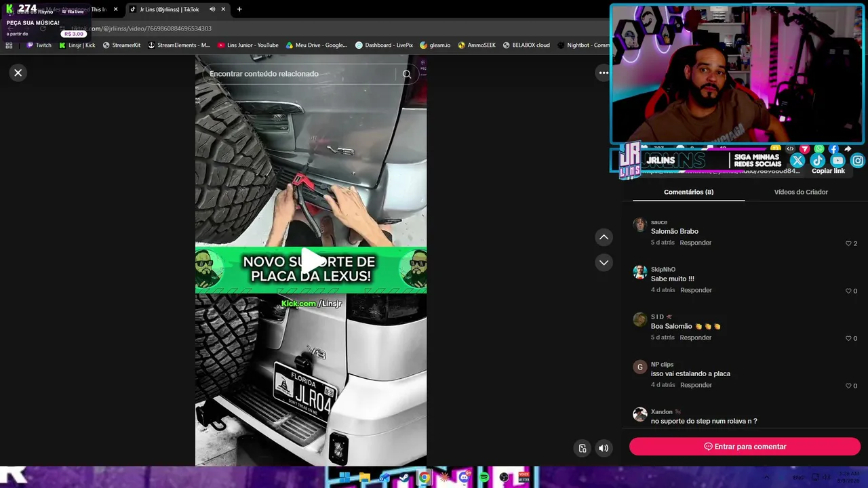Click Responder under SkipNhO's comment
The image size is (868, 488).
click(696, 290)
